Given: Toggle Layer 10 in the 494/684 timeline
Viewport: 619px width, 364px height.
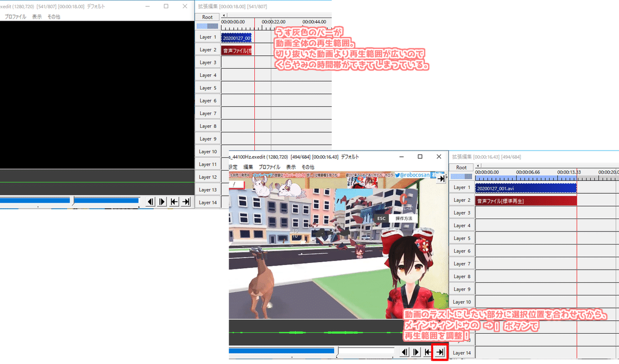Looking at the screenshot, I should pyautogui.click(x=462, y=302).
